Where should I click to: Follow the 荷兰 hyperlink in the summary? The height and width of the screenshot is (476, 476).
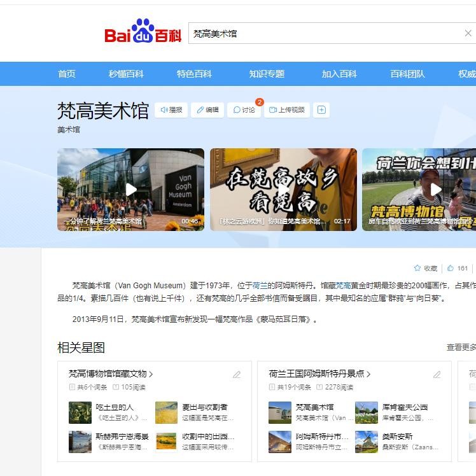point(260,286)
